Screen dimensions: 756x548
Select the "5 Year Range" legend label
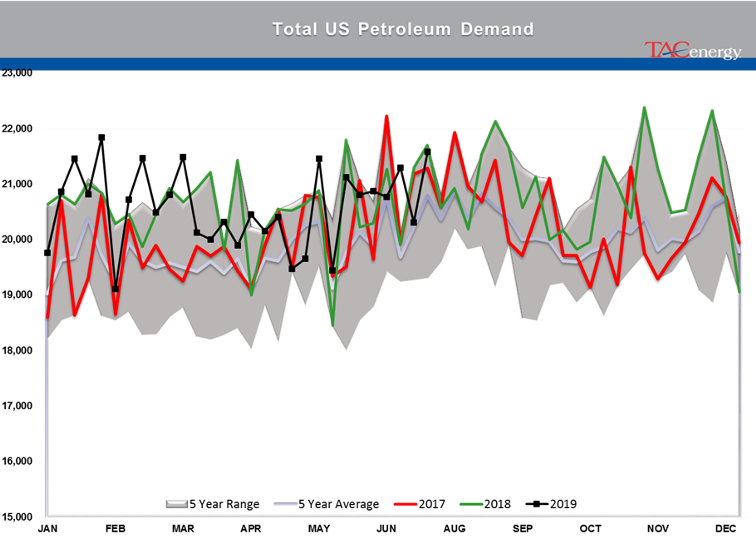click(224, 504)
